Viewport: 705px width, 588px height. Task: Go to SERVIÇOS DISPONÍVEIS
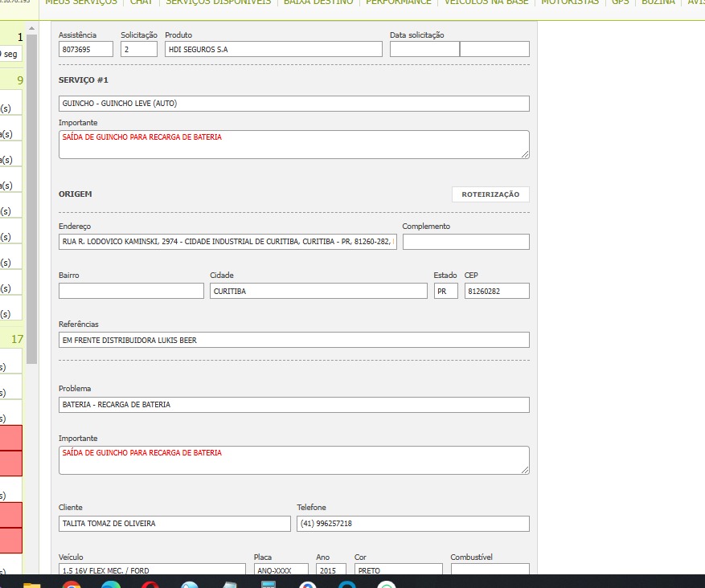[219, 2]
